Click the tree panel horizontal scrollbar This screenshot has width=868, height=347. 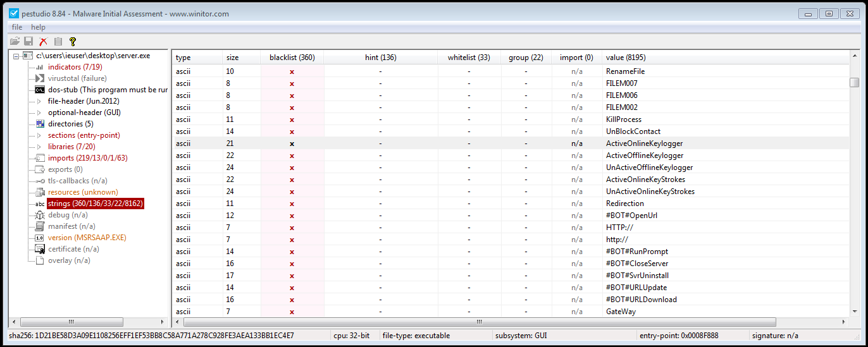[71, 322]
